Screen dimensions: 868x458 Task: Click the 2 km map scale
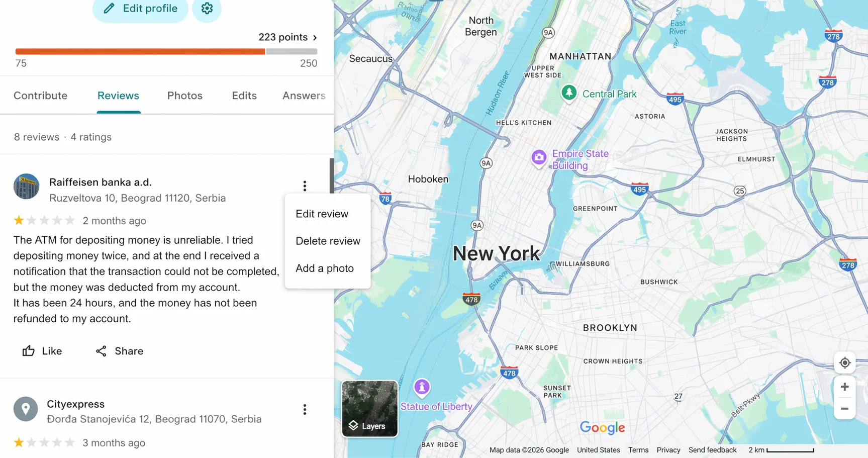[x=781, y=450]
